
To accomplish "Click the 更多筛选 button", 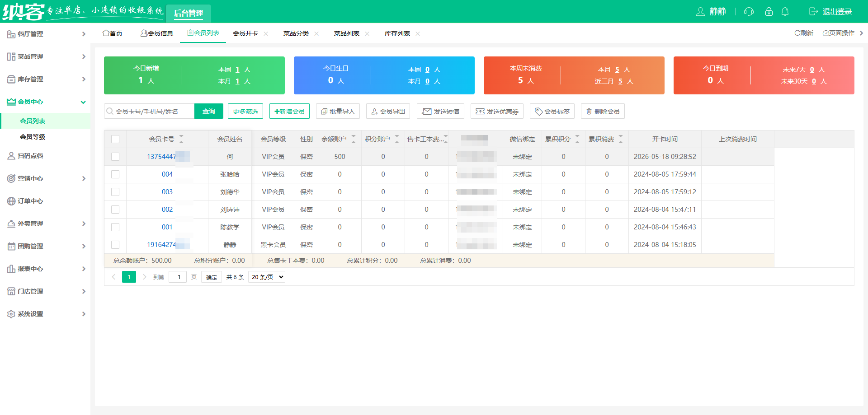I will (245, 111).
